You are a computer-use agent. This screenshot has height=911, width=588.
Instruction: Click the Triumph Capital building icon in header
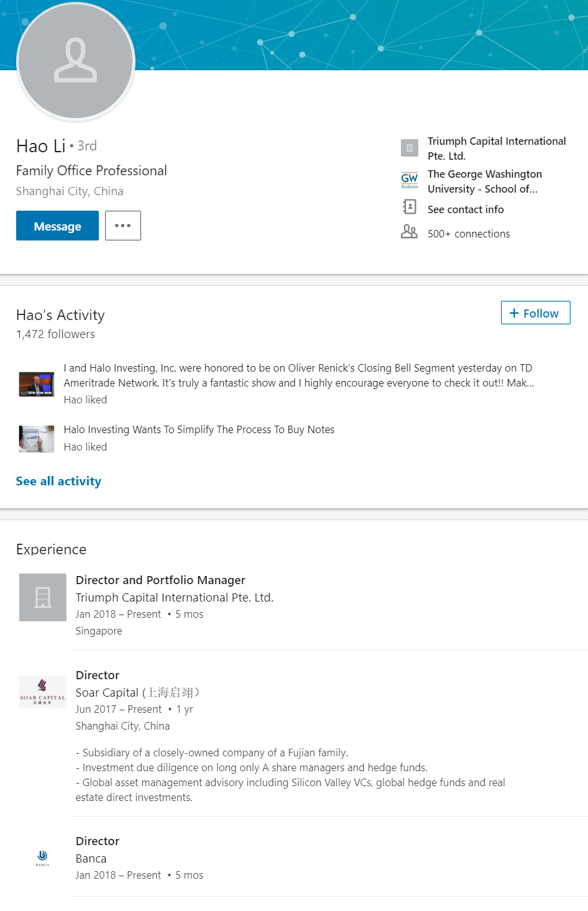[x=409, y=148]
